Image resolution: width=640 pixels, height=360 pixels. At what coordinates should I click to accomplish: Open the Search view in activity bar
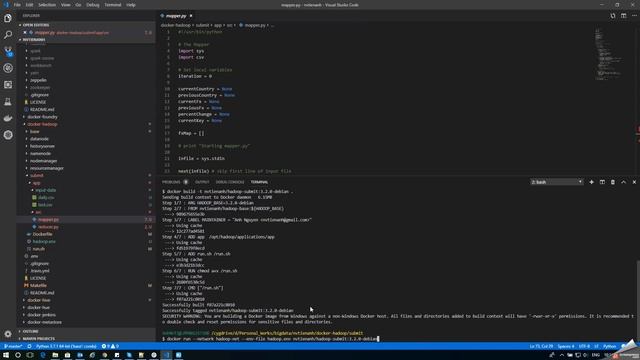tap(8, 35)
